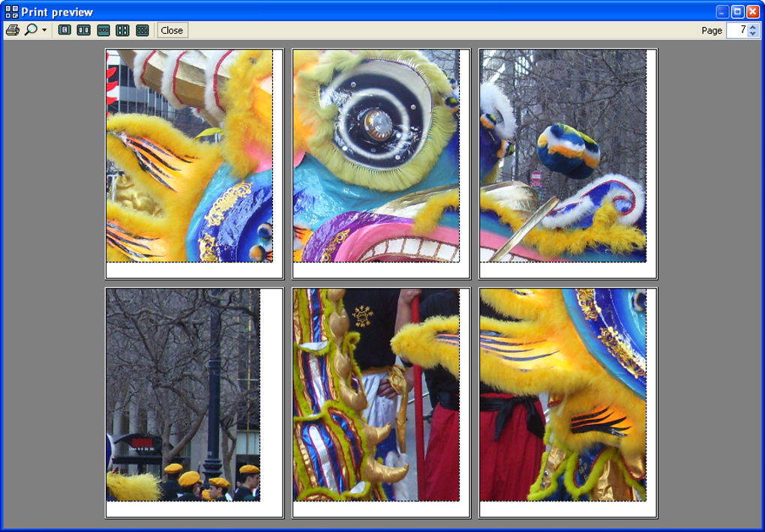The width and height of the screenshot is (765, 532).
Task: Select the page with the red pole and black shirt
Action: tap(381, 402)
